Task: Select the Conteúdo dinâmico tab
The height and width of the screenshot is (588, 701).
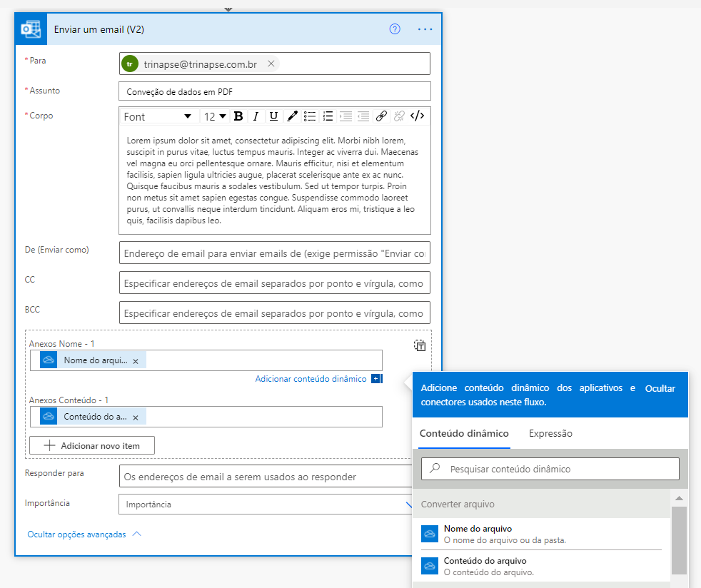Action: (464, 433)
